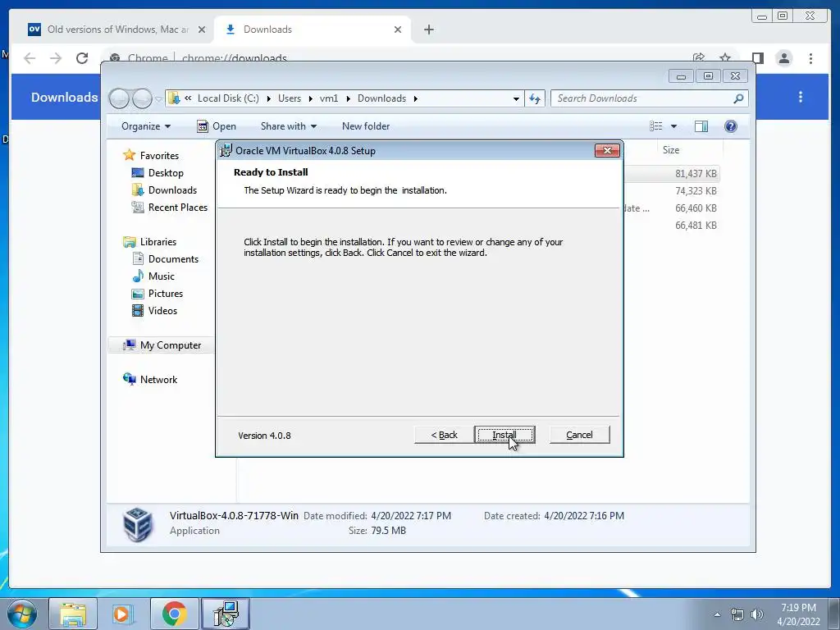The image size is (840, 630).
Task: Open a new Chrome tab
Action: click(x=428, y=30)
